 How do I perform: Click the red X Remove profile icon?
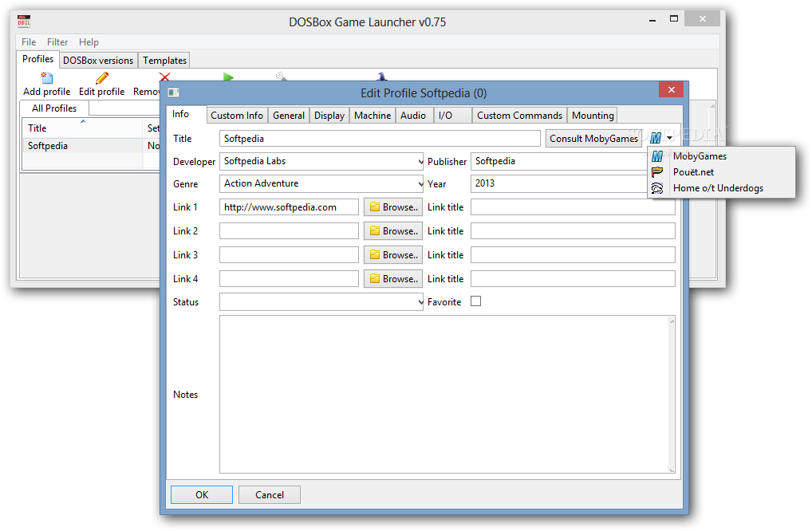(x=164, y=77)
